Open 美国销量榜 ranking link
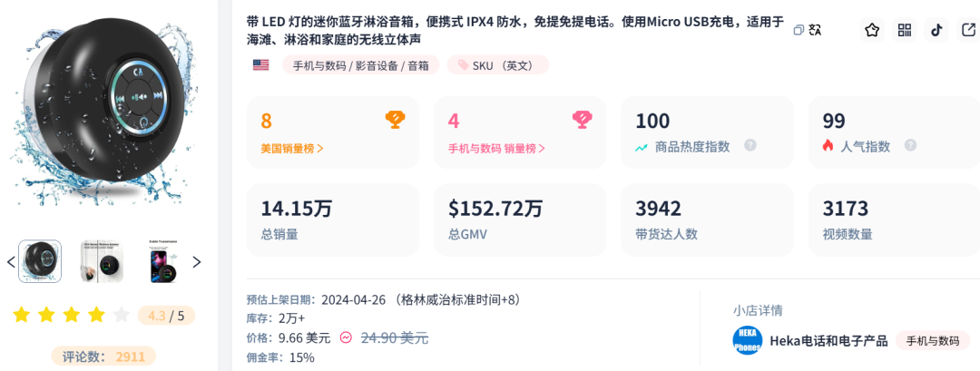The height and width of the screenshot is (371, 980). click(292, 147)
